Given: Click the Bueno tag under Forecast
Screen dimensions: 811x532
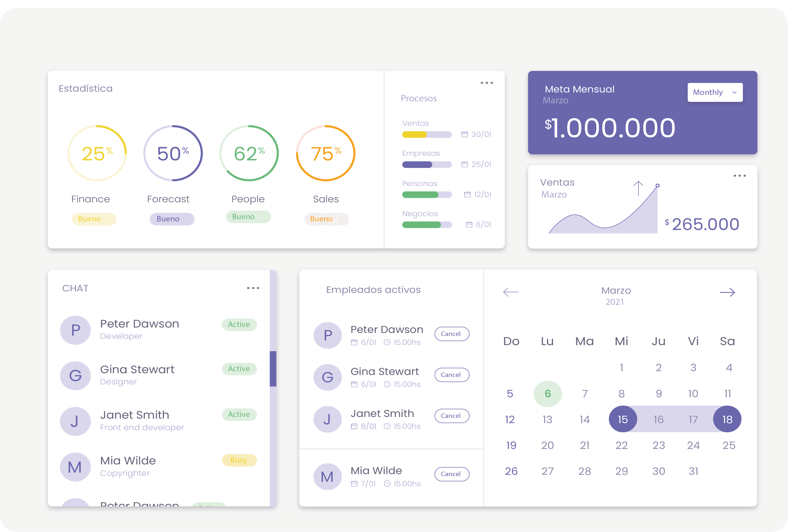Looking at the screenshot, I should [x=172, y=219].
